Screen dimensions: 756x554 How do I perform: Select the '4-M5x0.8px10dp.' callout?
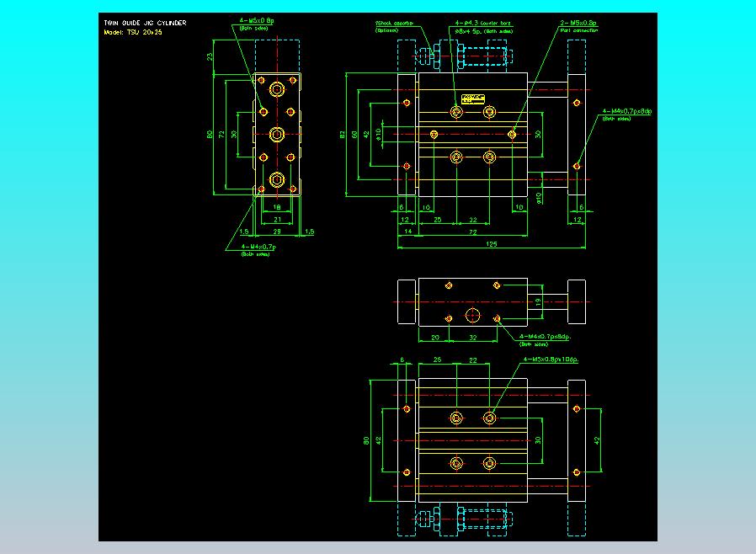(551, 360)
